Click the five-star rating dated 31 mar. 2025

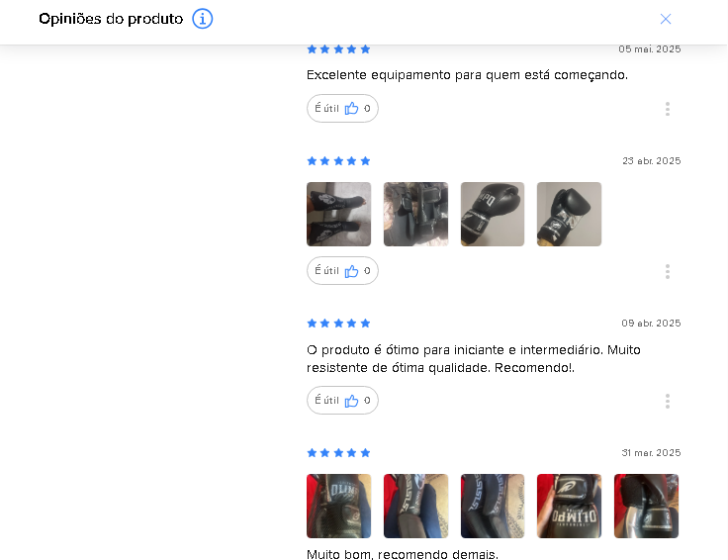coord(338,453)
